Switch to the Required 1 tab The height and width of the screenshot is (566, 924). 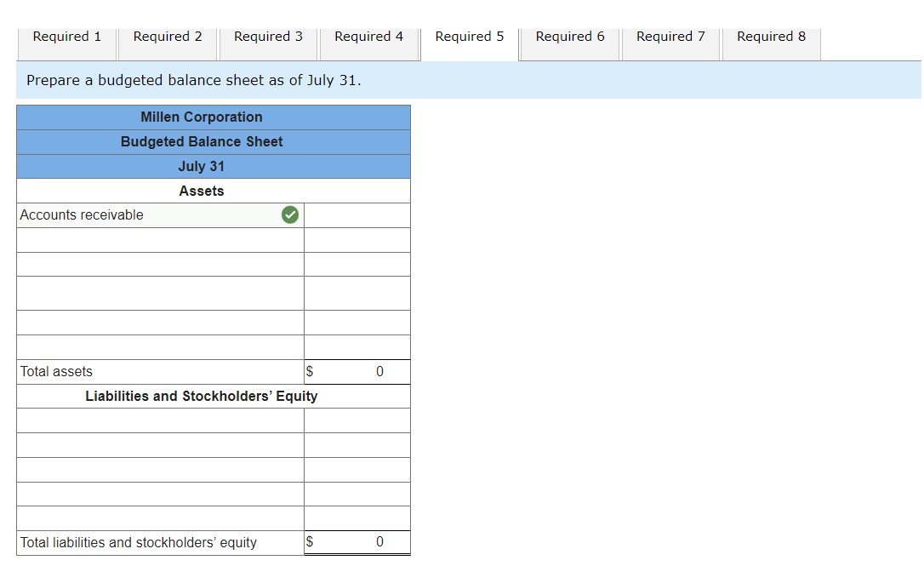(x=66, y=37)
